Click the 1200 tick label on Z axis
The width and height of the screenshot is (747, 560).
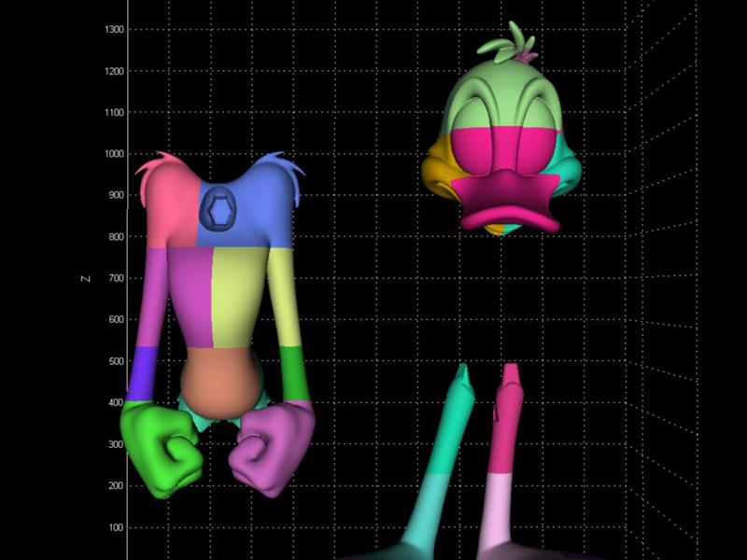click(x=114, y=71)
